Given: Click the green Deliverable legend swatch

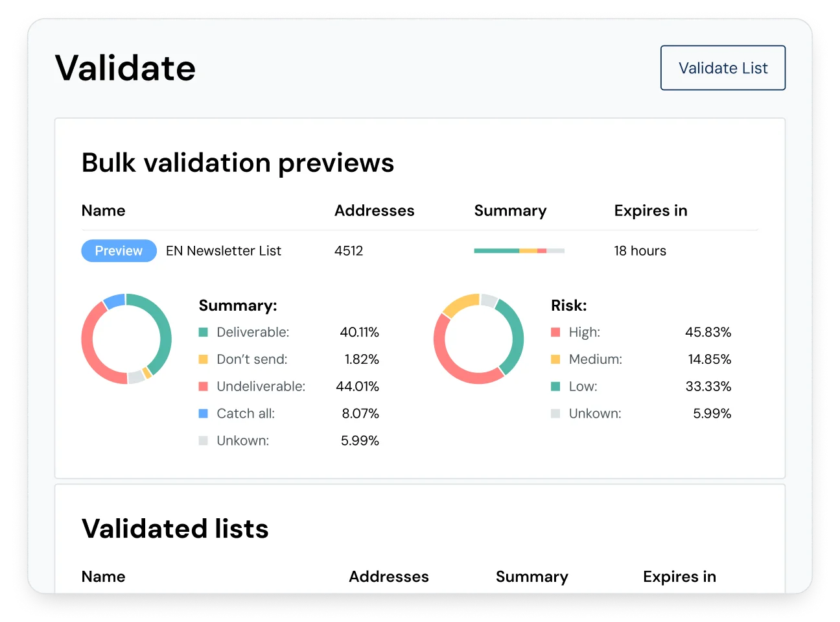Looking at the screenshot, I should click(203, 332).
